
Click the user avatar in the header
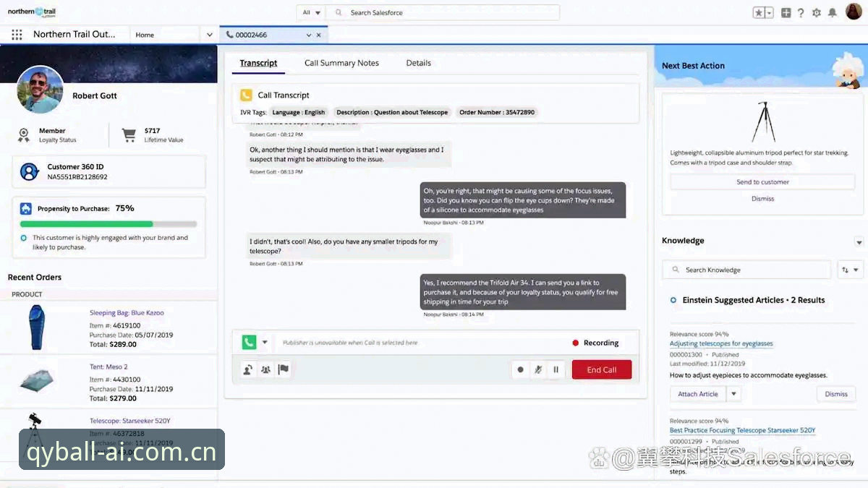tap(852, 12)
